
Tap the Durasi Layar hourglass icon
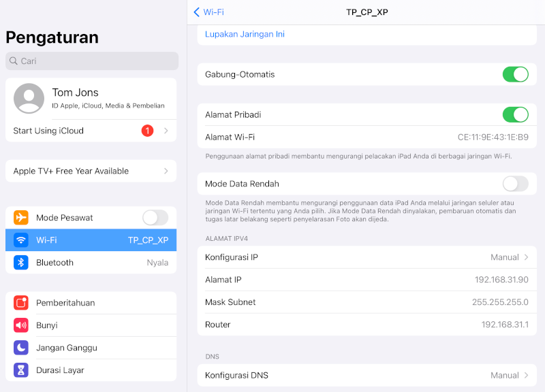tap(21, 370)
